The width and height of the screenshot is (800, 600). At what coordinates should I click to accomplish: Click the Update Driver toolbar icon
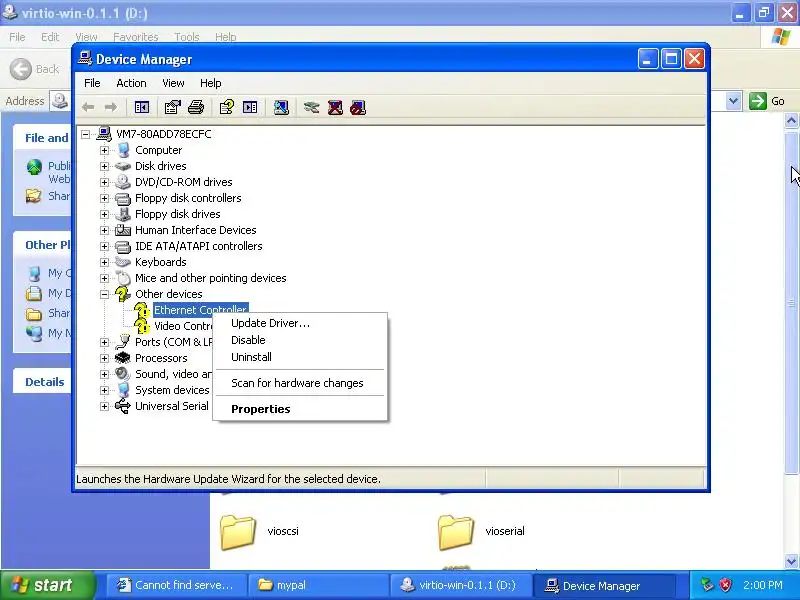pyautogui.click(x=311, y=107)
